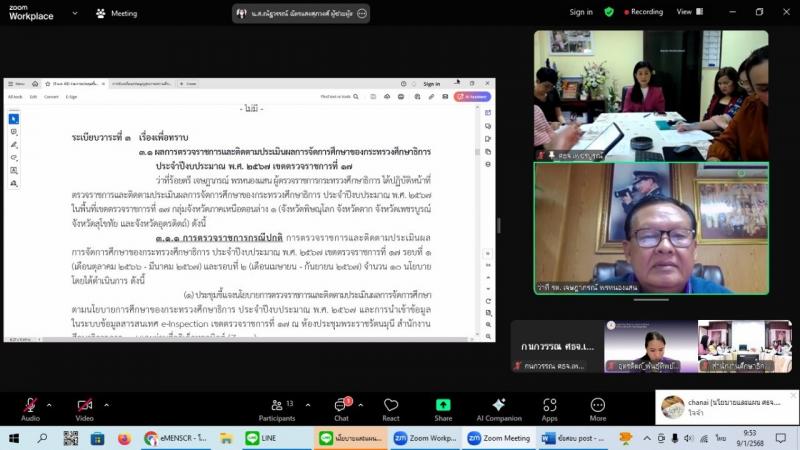800x450 pixels.
Task: Open the Chat panel with unread badge
Action: pos(341,409)
